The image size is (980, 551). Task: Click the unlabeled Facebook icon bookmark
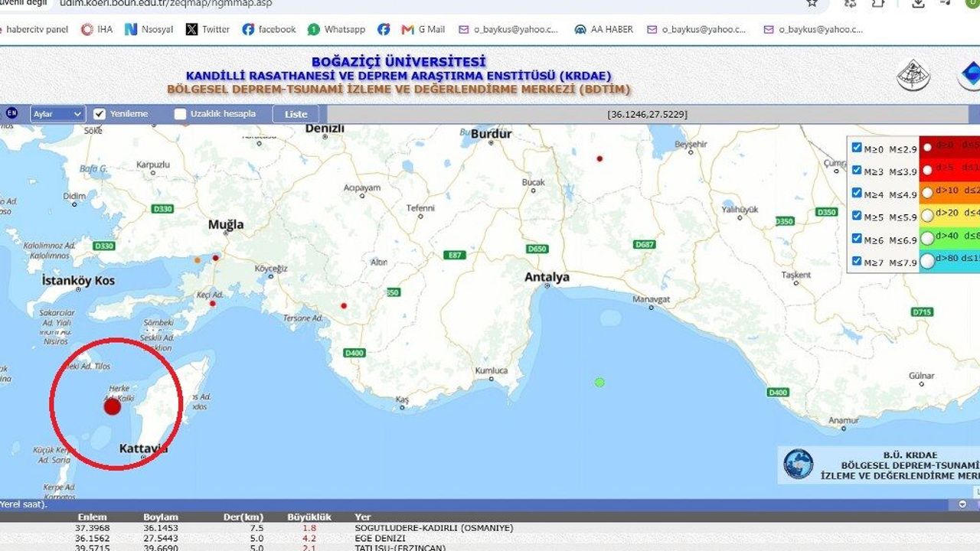(384, 30)
